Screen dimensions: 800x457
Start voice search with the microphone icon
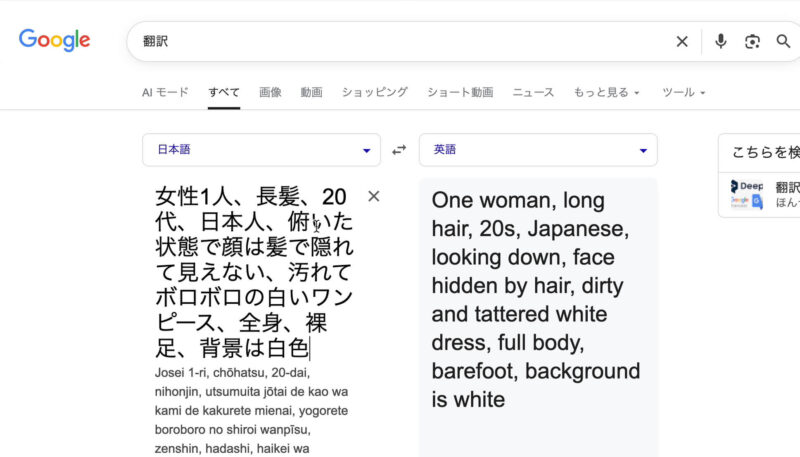pos(720,41)
